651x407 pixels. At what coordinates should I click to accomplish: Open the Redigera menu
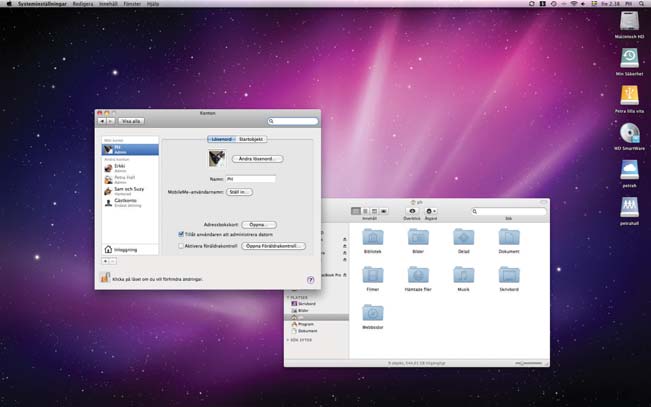83,3
